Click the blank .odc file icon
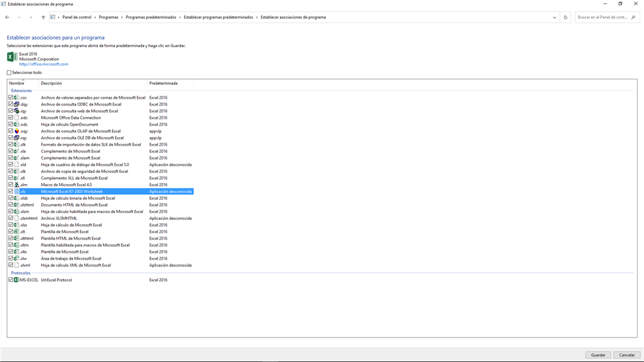 tap(16, 118)
